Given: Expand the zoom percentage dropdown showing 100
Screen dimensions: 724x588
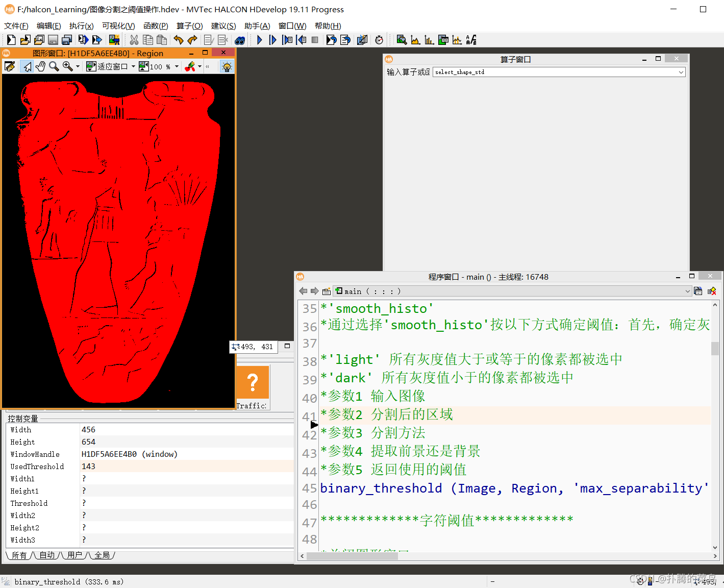Looking at the screenshot, I should pyautogui.click(x=176, y=66).
